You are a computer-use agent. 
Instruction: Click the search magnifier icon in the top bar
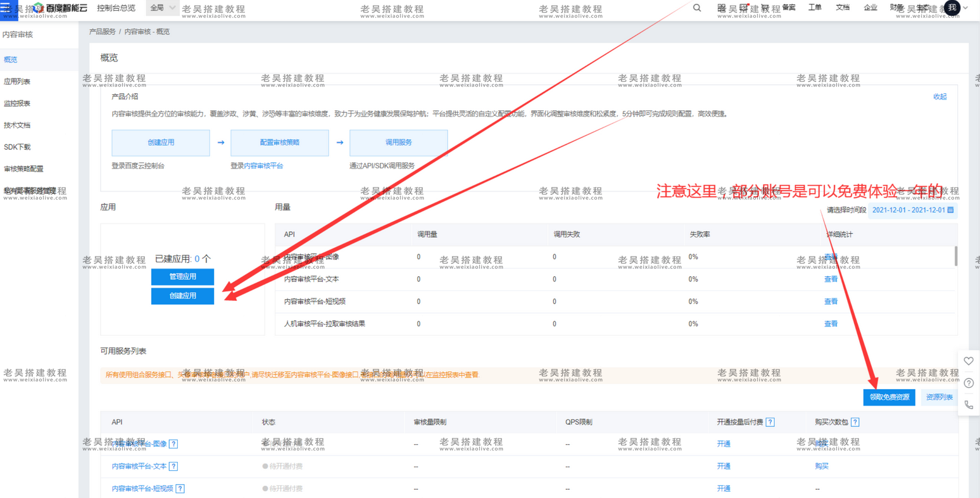[x=697, y=8]
